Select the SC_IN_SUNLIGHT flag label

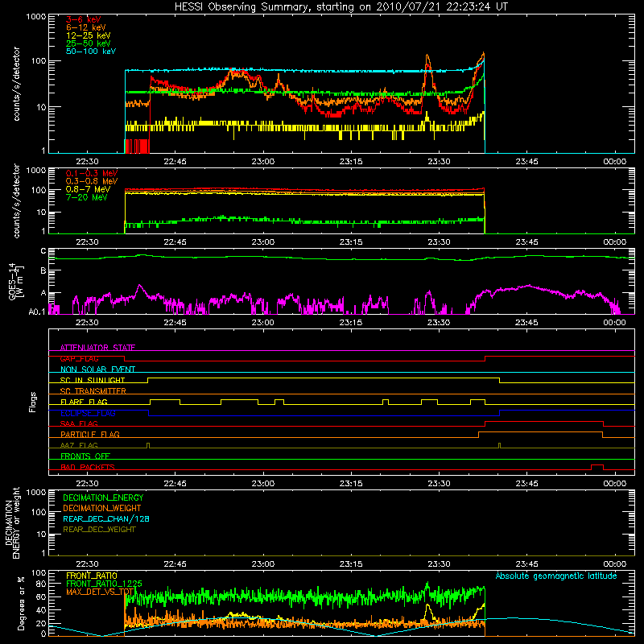93,380
